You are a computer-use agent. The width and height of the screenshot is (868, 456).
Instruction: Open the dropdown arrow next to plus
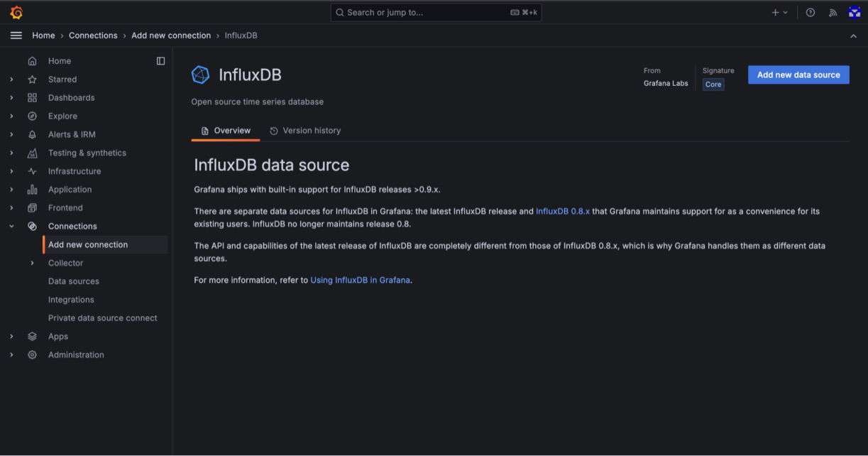pos(785,13)
